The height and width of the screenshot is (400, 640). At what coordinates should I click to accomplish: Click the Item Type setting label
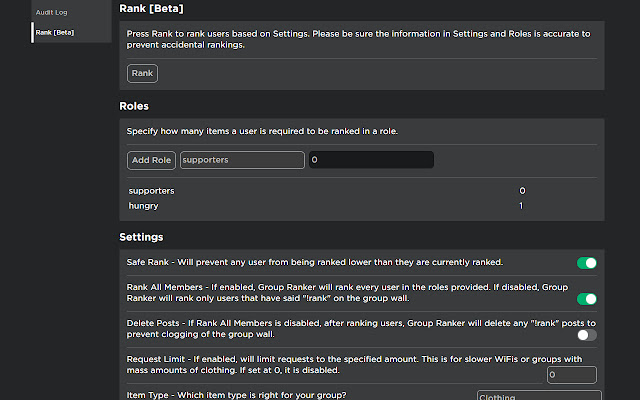tap(236, 395)
